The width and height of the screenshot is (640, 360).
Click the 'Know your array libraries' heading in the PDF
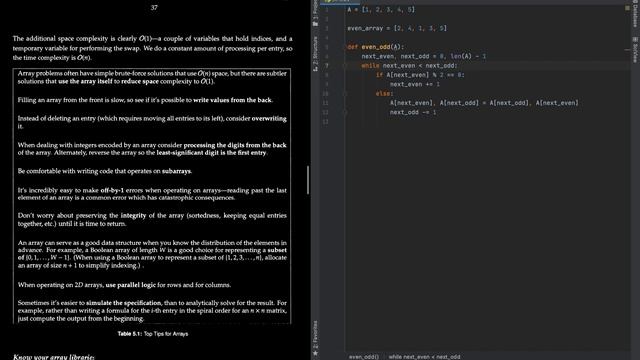53,357
